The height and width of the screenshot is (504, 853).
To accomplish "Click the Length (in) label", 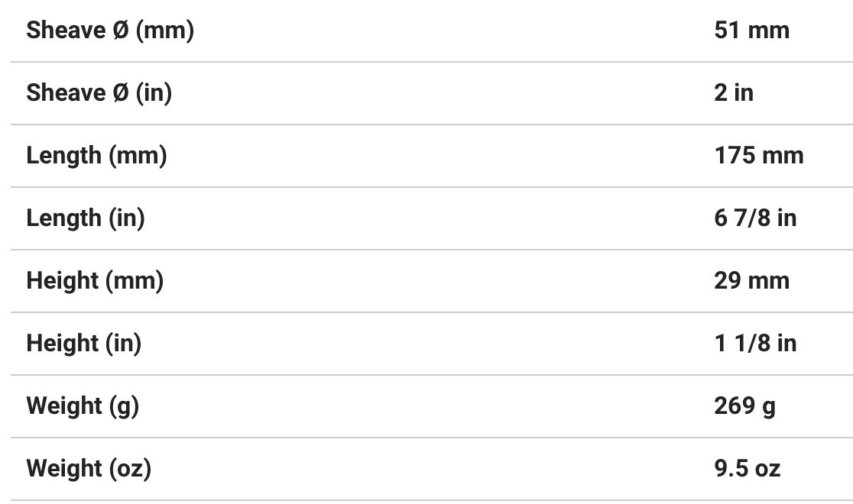I will [x=86, y=218].
